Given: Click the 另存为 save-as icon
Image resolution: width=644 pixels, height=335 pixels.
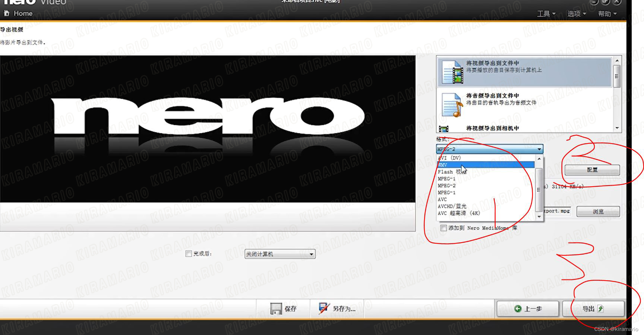Looking at the screenshot, I should click(323, 308).
